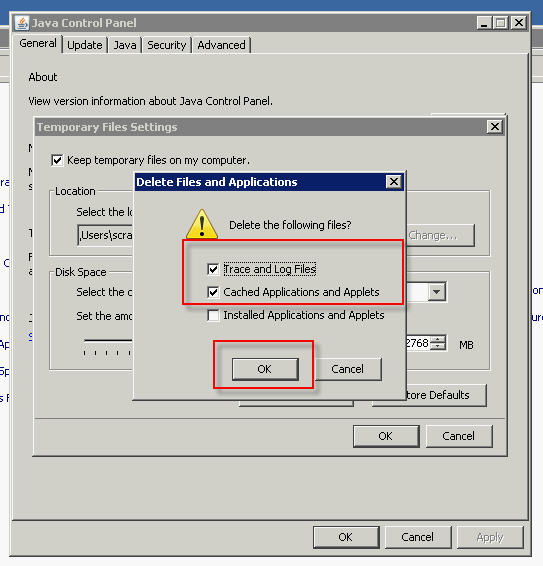Increase disk space MB spinner value
Viewport: 543px width, 566px height.
coord(438,340)
